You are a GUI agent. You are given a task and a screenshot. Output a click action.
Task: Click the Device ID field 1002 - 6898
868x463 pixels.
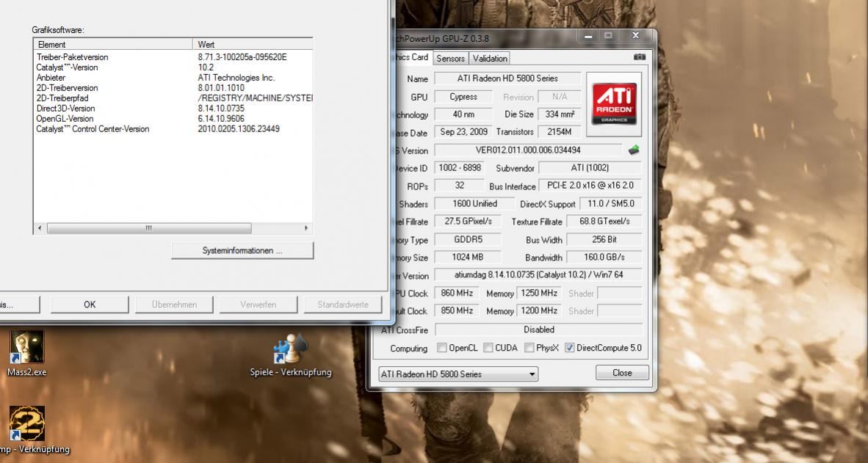click(x=460, y=167)
